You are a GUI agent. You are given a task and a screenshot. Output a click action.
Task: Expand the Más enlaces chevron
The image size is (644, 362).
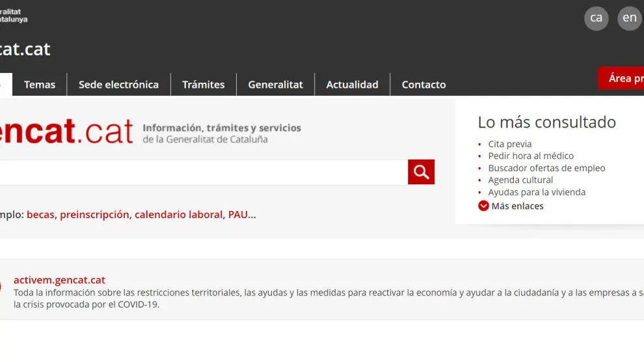coord(483,206)
